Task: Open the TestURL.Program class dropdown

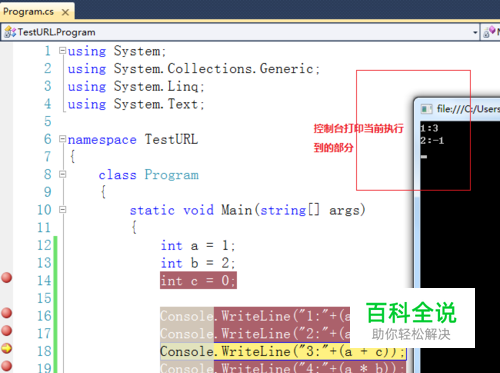Action: (x=475, y=32)
